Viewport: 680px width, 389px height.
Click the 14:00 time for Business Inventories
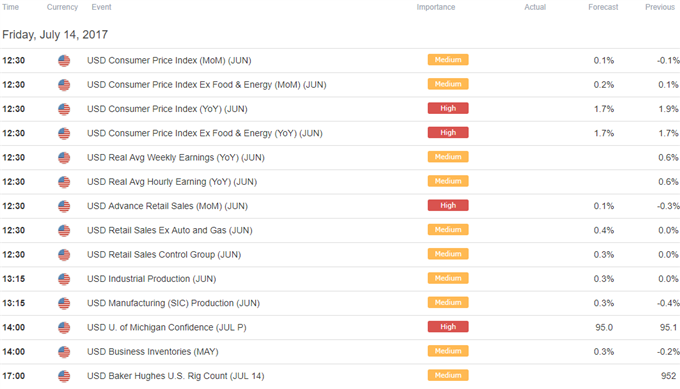[13, 352]
